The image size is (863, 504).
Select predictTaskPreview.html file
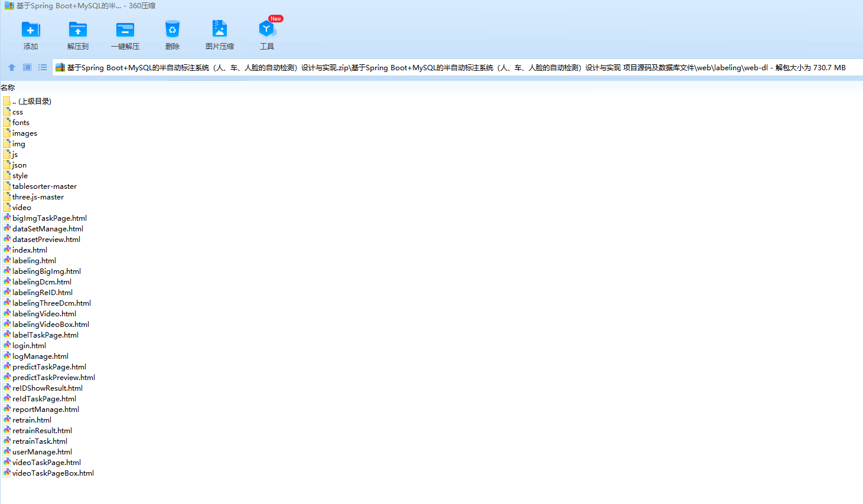[x=49, y=377]
